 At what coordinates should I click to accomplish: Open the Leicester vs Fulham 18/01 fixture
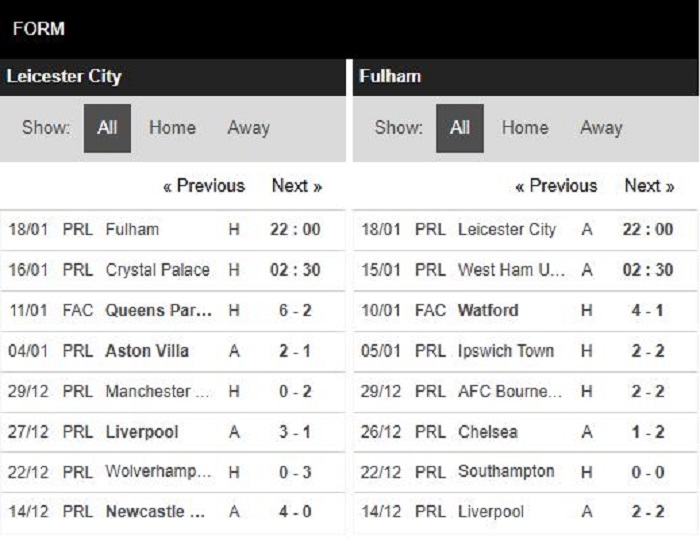[173, 230]
